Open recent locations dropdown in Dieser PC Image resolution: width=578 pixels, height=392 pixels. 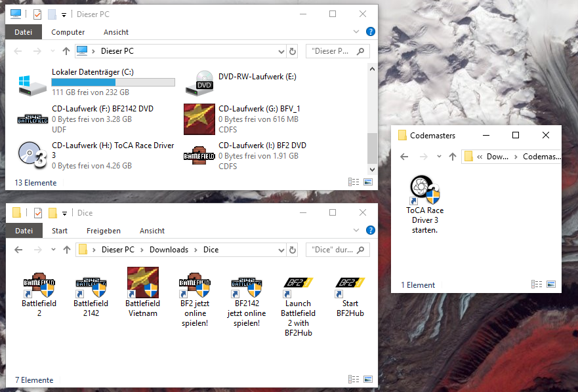click(x=52, y=51)
